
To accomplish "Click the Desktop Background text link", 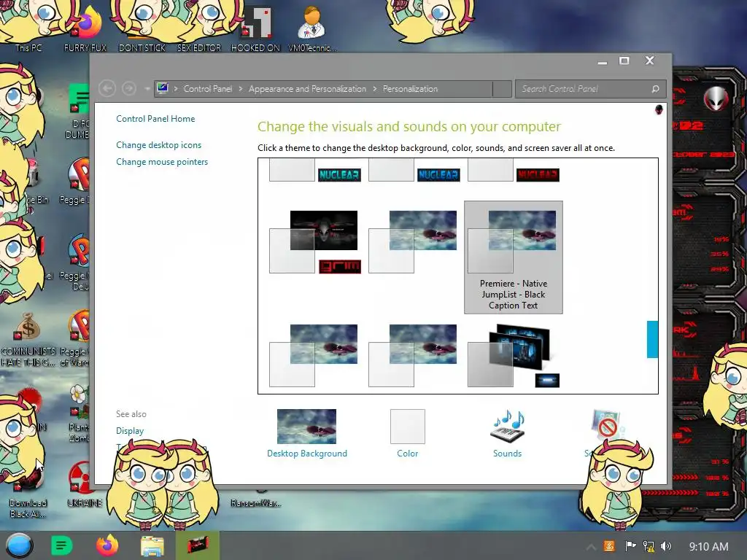I will 307,454.
